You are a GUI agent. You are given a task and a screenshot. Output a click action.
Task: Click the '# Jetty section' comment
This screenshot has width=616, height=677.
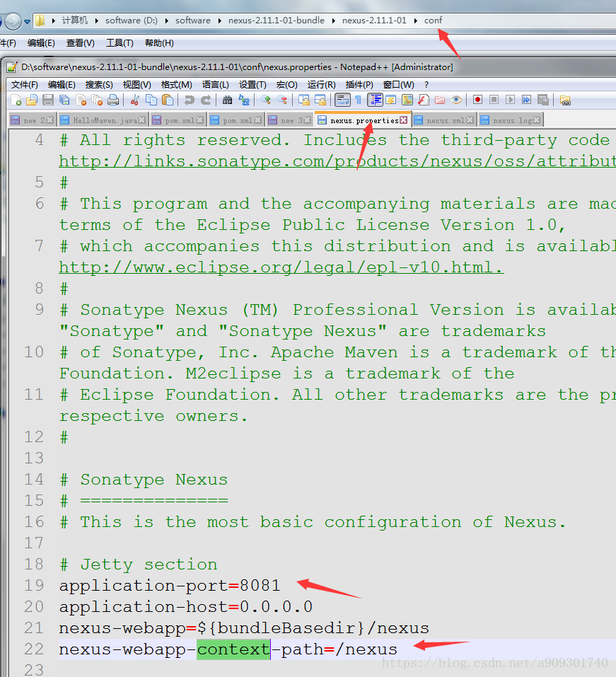click(138, 565)
